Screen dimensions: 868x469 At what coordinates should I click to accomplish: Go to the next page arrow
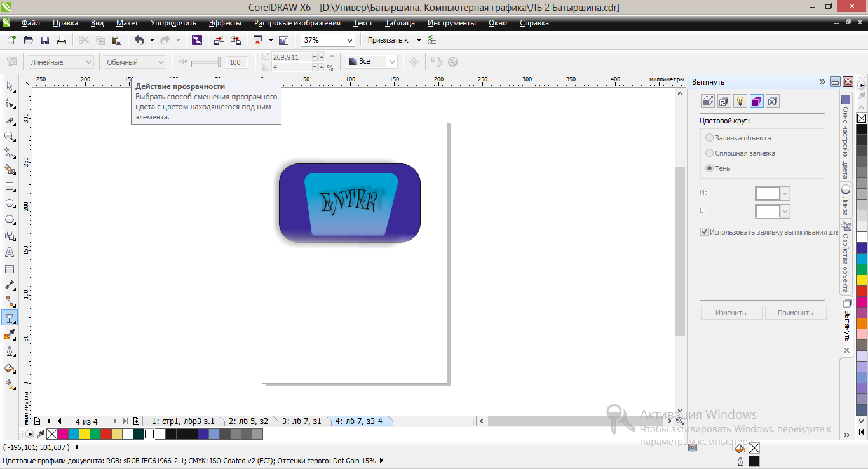point(115,421)
